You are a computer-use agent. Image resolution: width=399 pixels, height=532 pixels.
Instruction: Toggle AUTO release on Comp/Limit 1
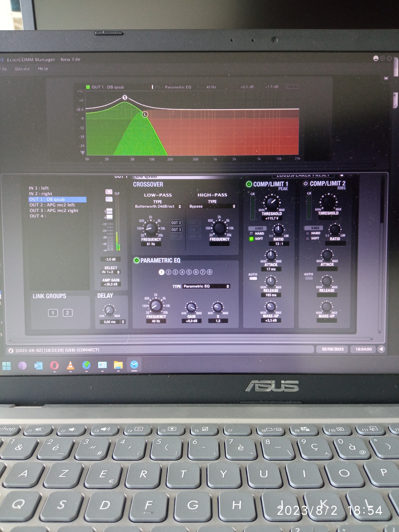click(x=253, y=279)
